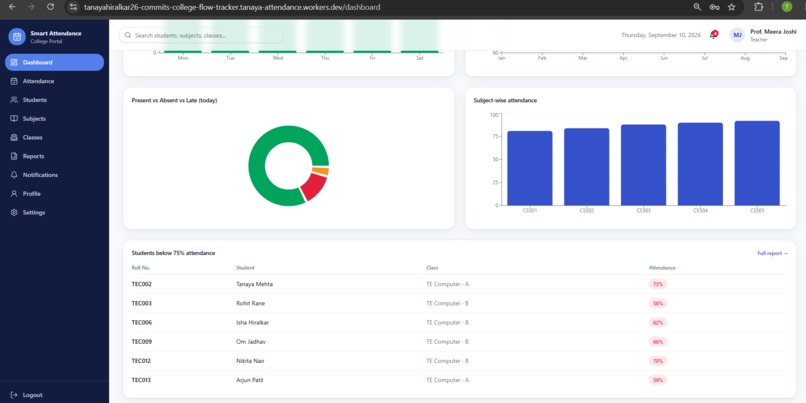Select student Isha Hiralkar
This screenshot has height=403, width=806.
pyautogui.click(x=252, y=323)
